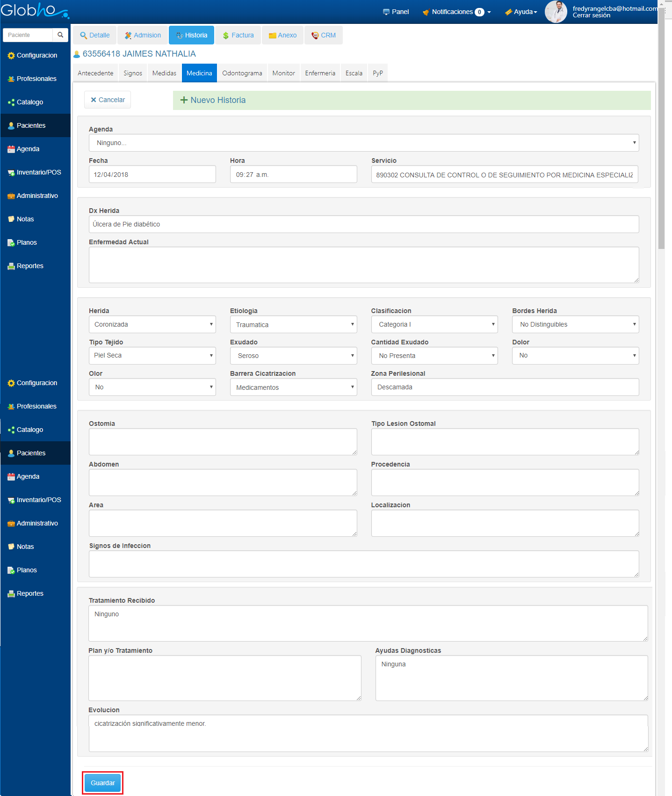This screenshot has height=796, width=672.
Task: Switch to the Odontograma tab
Action: pyautogui.click(x=242, y=73)
